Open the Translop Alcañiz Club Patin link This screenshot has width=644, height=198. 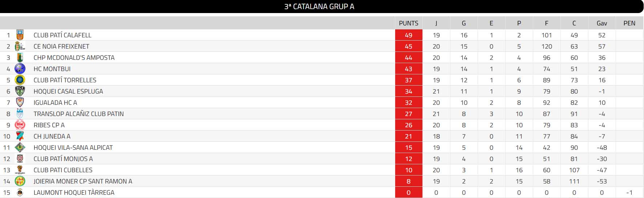[x=78, y=114]
